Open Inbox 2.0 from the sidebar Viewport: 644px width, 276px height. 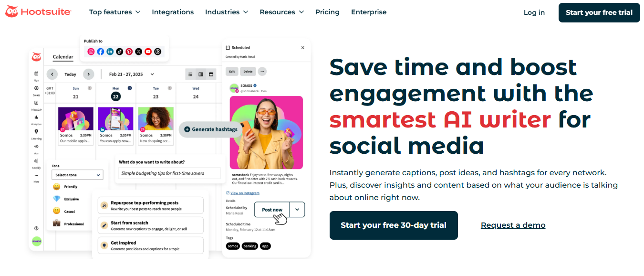click(x=36, y=102)
